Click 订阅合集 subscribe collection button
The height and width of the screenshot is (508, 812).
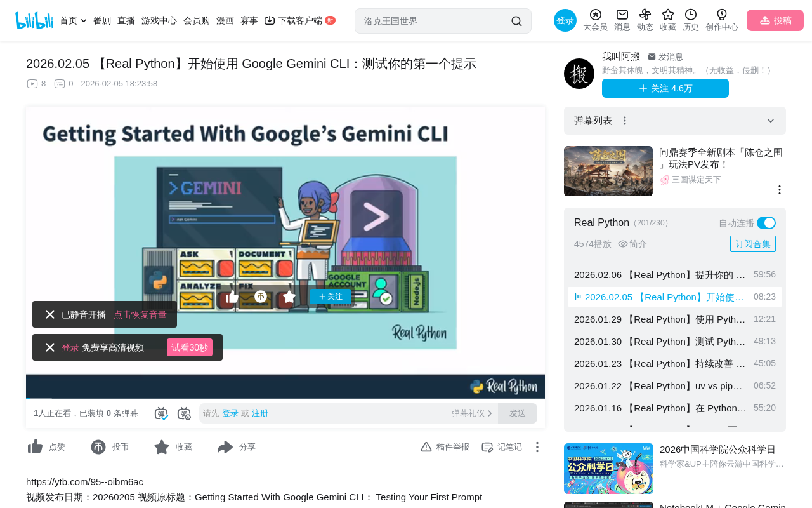pyautogui.click(x=753, y=244)
